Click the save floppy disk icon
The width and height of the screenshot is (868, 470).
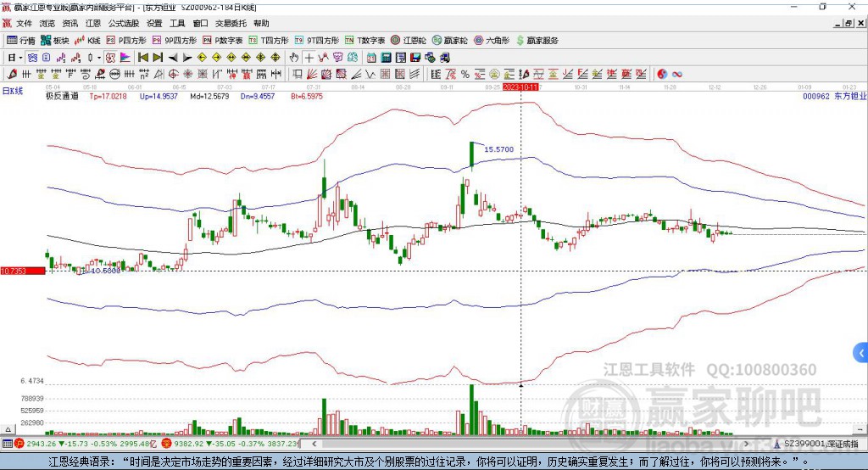click(x=415, y=58)
